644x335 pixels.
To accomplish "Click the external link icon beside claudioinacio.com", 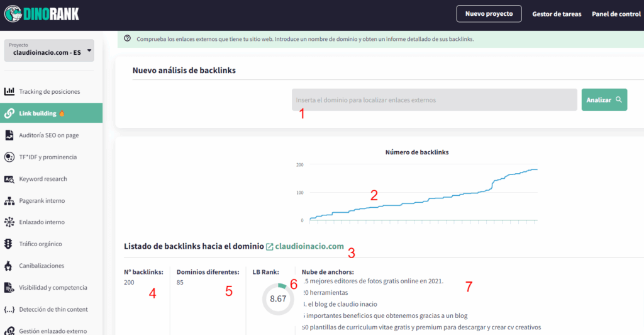I will click(x=269, y=247).
